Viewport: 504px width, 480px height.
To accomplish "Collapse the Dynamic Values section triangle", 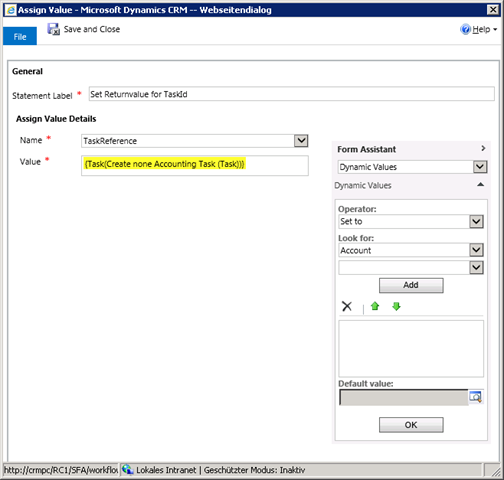I will (x=480, y=184).
